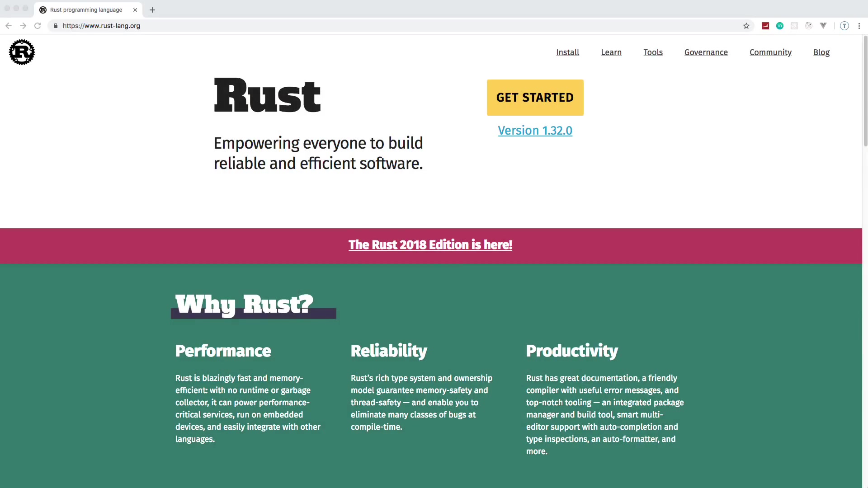Select the Rust programming language tab
This screenshot has width=868, height=488.
point(88,10)
